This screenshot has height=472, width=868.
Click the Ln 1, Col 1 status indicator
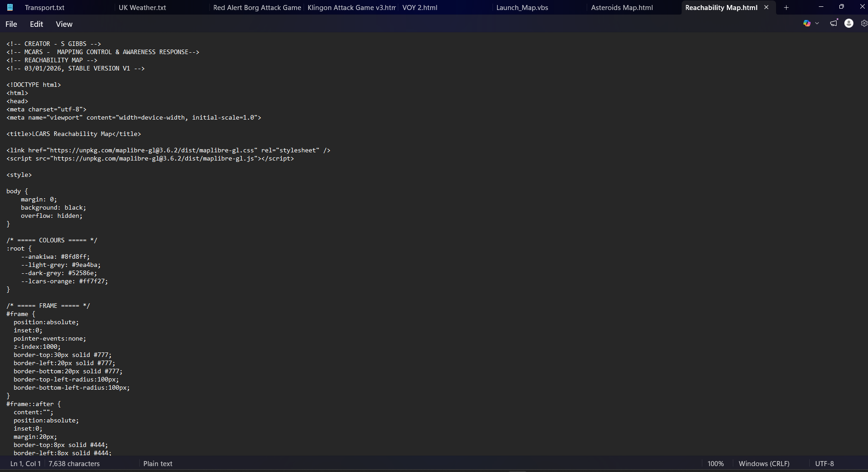(x=25, y=464)
